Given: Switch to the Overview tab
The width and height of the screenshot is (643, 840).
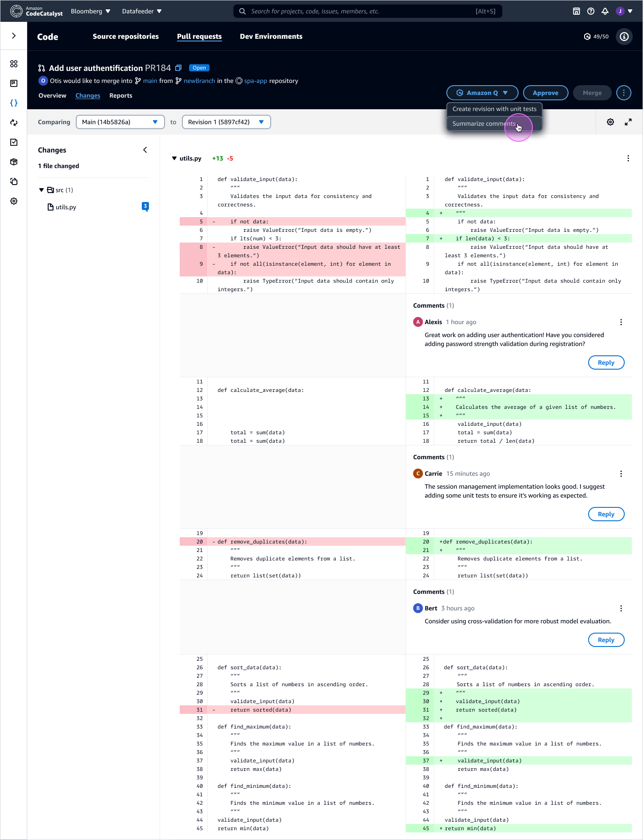Looking at the screenshot, I should [52, 95].
